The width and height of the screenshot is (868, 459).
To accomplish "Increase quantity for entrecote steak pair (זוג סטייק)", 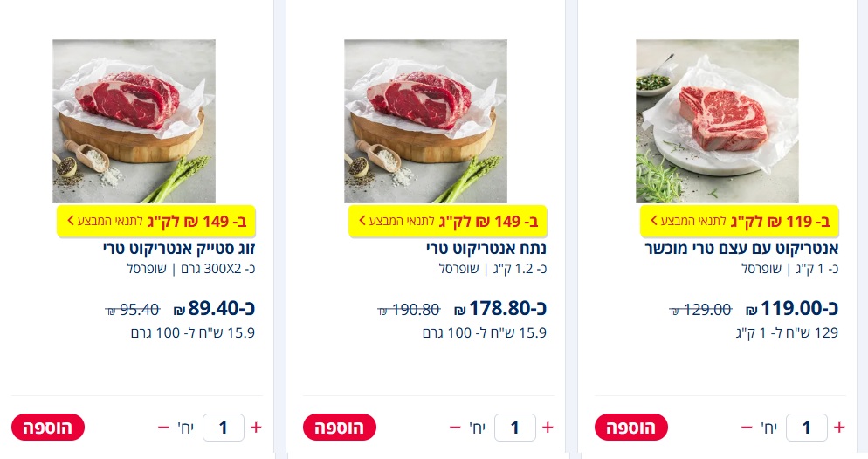I will (256, 428).
